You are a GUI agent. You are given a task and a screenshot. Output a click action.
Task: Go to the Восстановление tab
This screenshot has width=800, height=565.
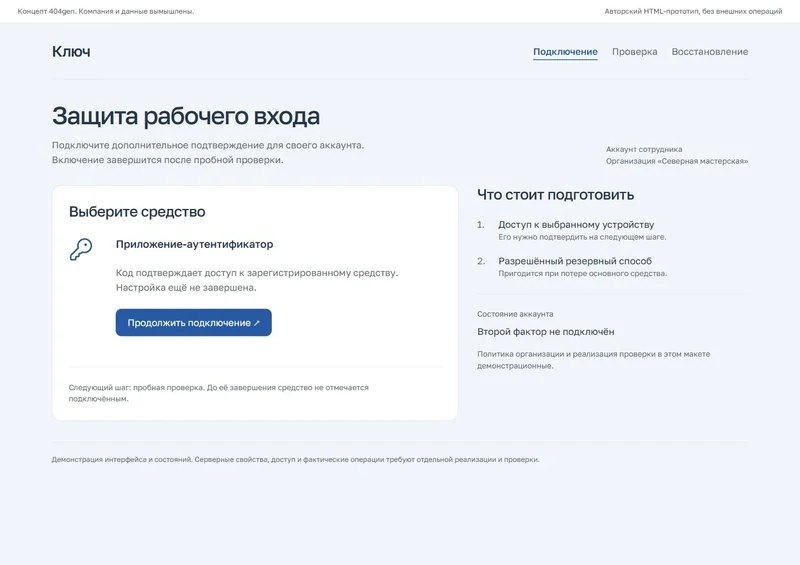(x=710, y=52)
